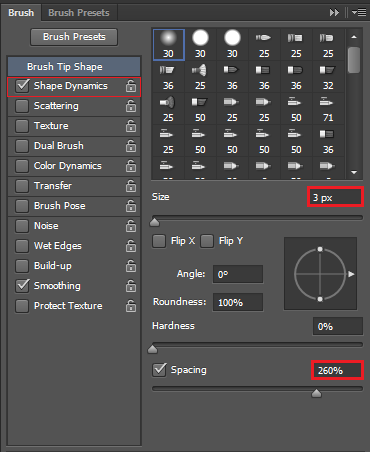Viewport: 370px width, 452px height.
Task: Click the Angle field showing 0°
Action: [x=238, y=274]
